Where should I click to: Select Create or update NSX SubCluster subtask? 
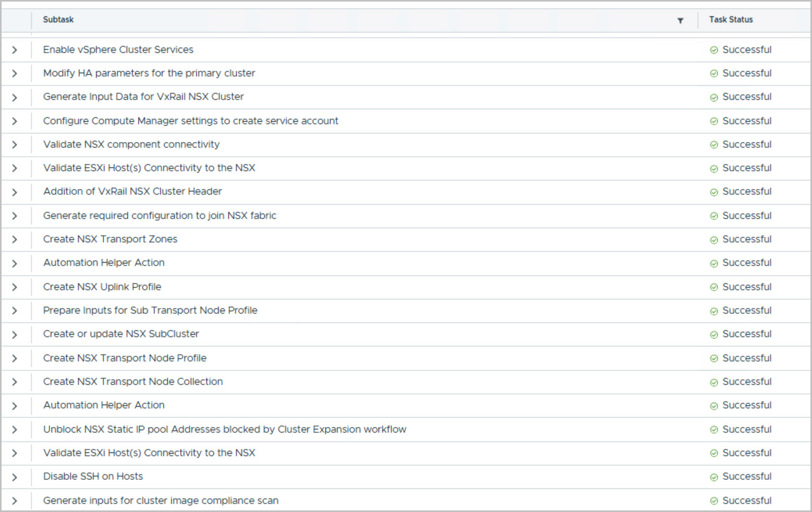click(121, 334)
